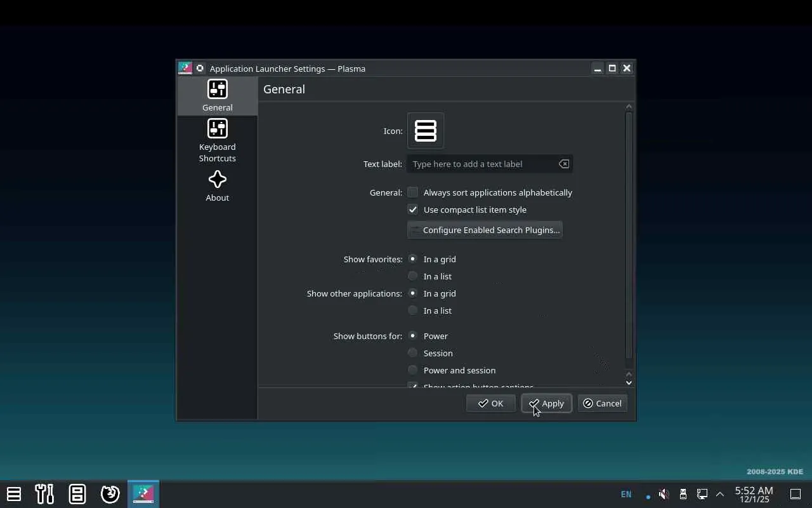Open the second taskbar app with drawer icon

pyautogui.click(x=77, y=493)
